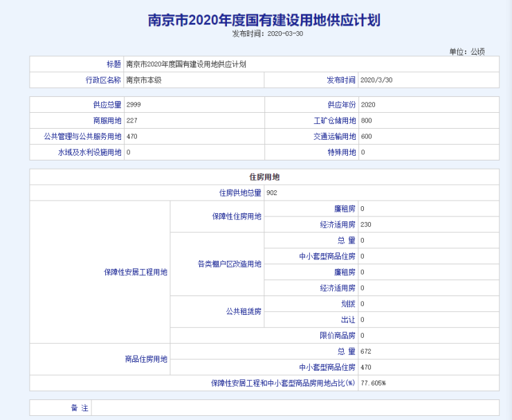Click the 限价商品房 label
This screenshot has width=512, height=420.
pyautogui.click(x=338, y=336)
